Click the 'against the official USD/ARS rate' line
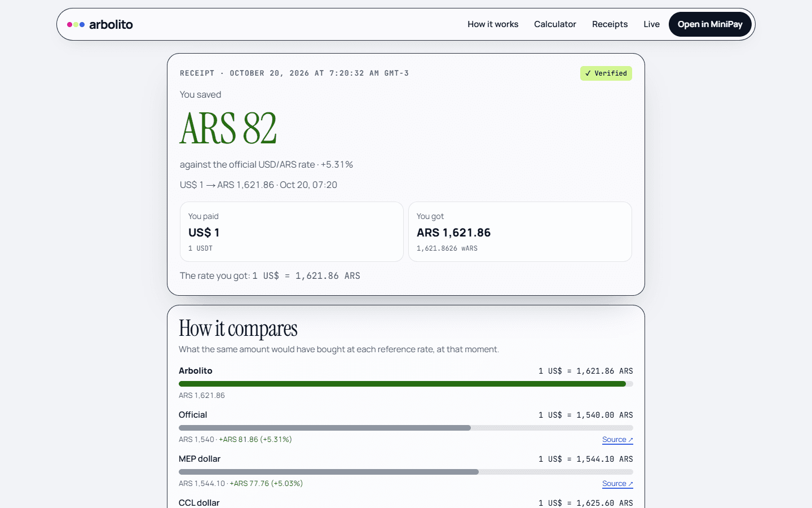The height and width of the screenshot is (508, 812). click(266, 164)
